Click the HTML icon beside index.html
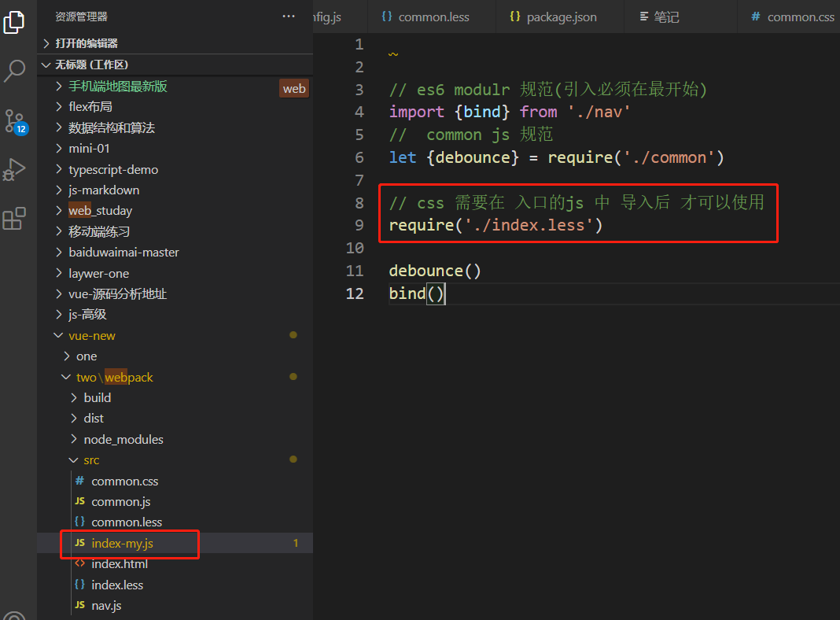Image resolution: width=840 pixels, height=620 pixels. click(x=79, y=563)
